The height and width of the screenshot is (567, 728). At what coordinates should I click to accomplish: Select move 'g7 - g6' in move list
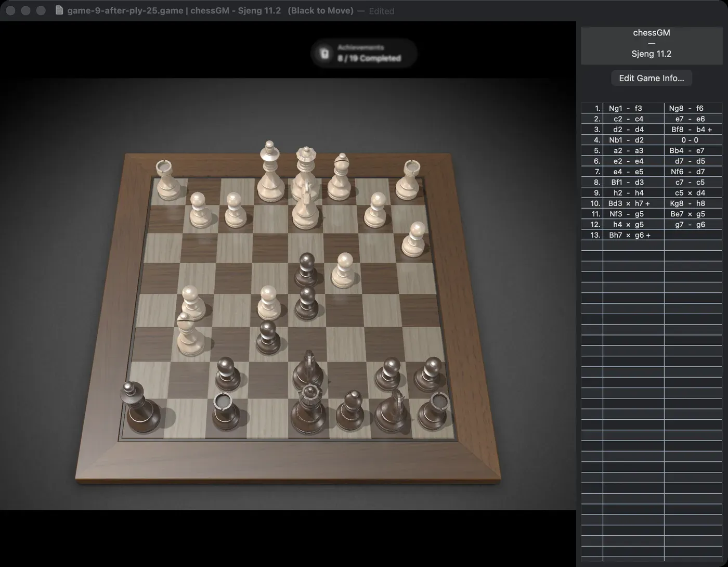pyautogui.click(x=690, y=225)
